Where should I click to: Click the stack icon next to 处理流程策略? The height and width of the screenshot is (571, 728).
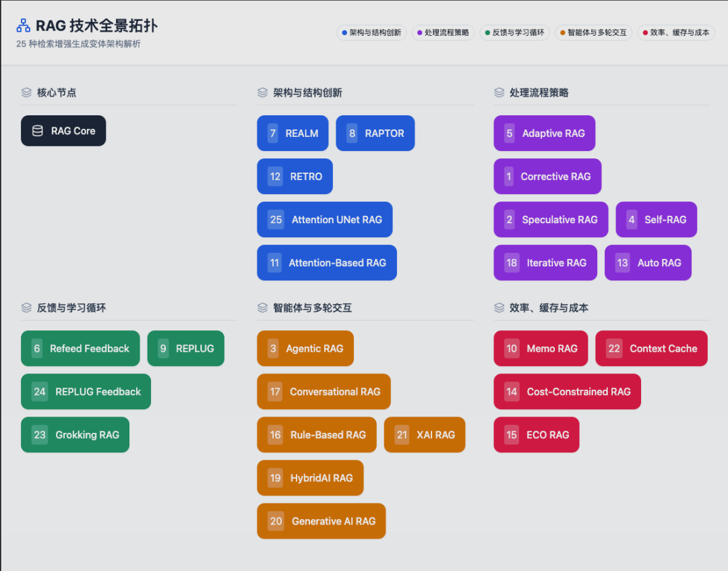[x=499, y=92]
